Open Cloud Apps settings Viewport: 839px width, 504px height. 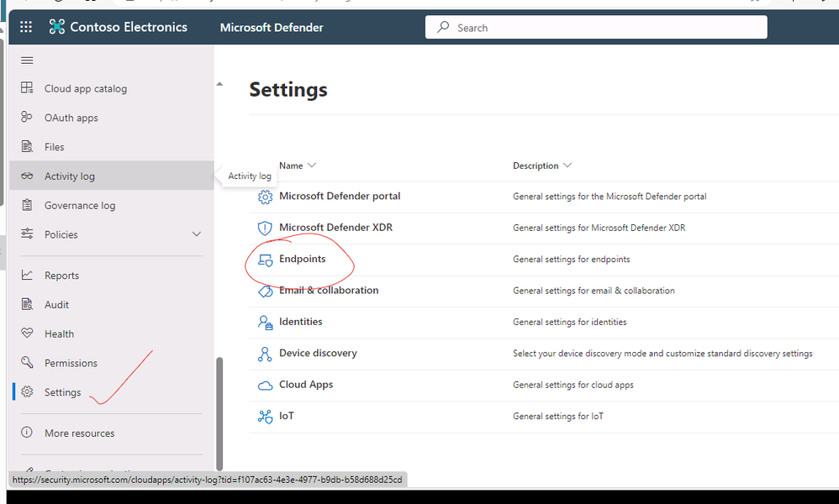click(306, 385)
